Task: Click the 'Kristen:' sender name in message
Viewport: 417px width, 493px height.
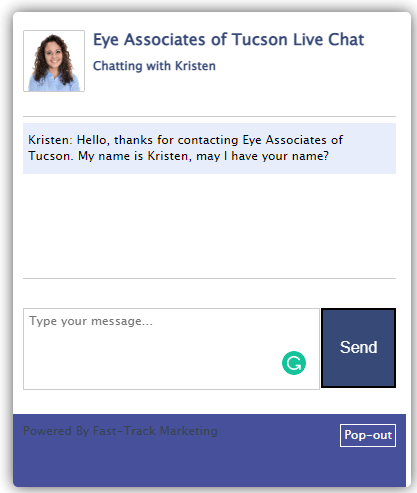Action: (x=50, y=140)
